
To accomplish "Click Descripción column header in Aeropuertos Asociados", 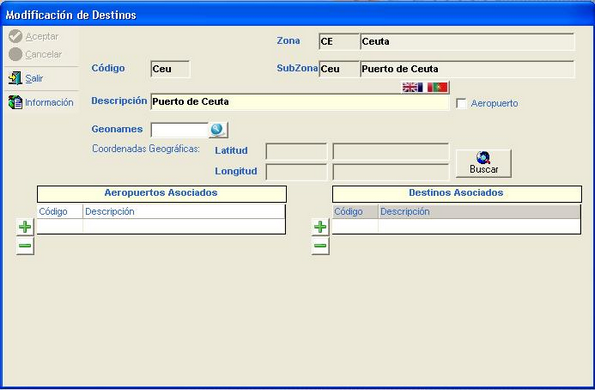I will [184, 211].
